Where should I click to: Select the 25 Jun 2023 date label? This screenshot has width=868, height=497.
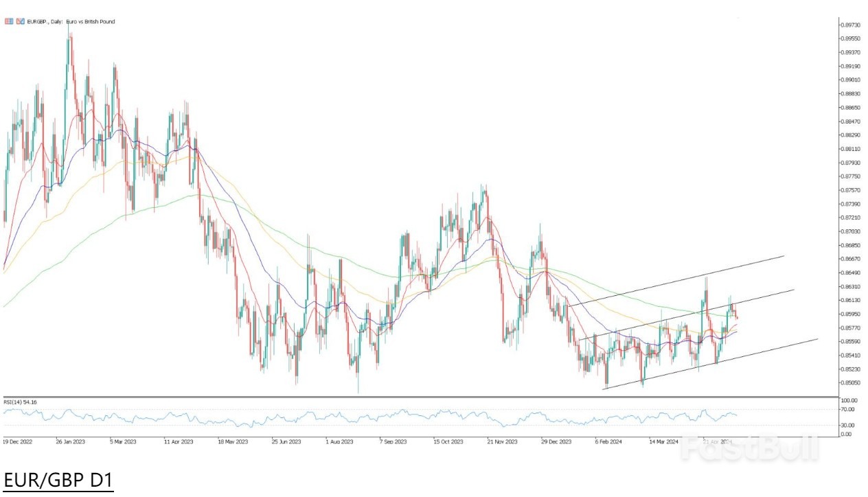(x=286, y=443)
